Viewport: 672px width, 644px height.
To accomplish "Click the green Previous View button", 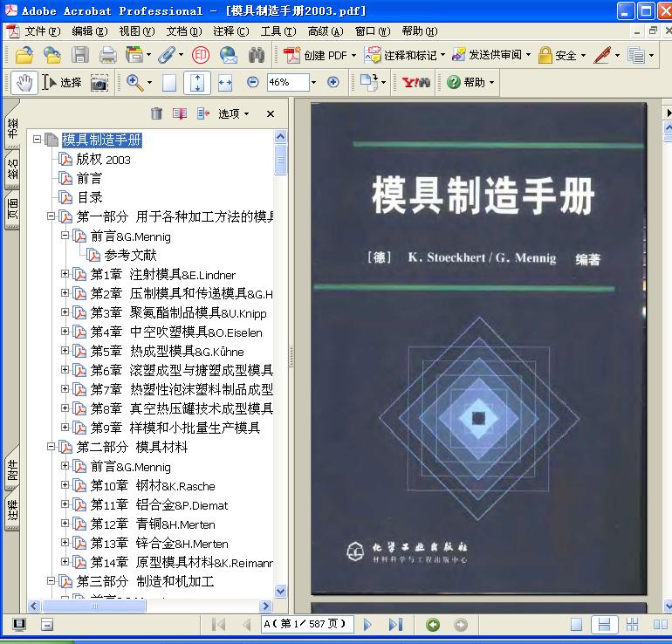I will [x=433, y=625].
